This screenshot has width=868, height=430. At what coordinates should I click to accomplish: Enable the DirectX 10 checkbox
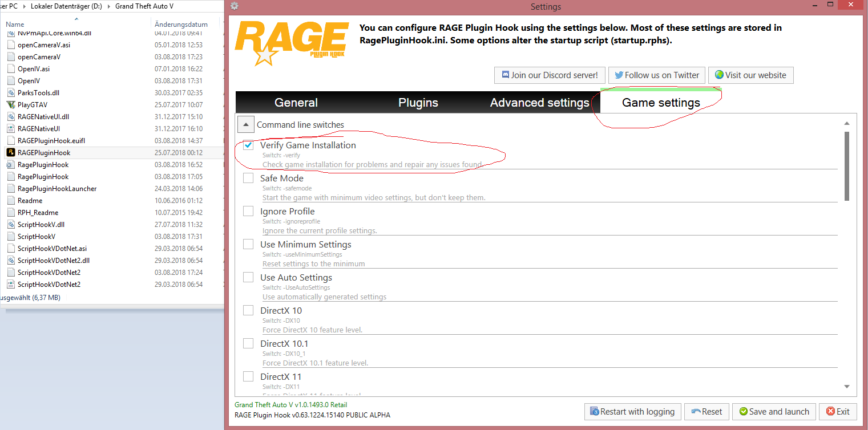point(248,311)
